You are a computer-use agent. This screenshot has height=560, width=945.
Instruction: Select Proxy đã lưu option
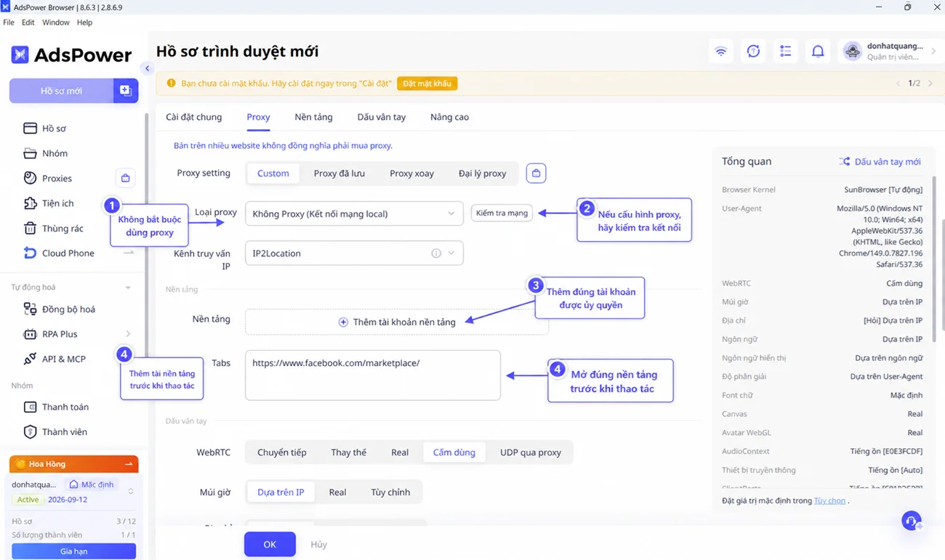(339, 173)
